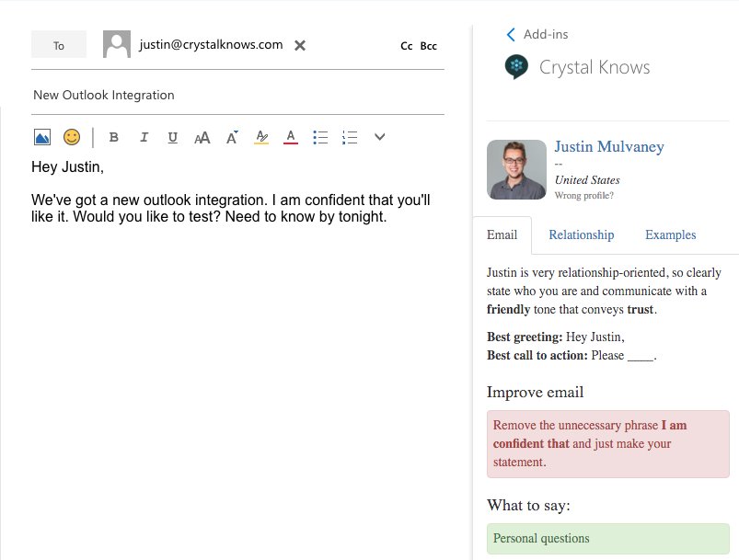Image resolution: width=739 pixels, height=560 pixels.
Task: Click the grow font size icon
Action: [x=232, y=138]
